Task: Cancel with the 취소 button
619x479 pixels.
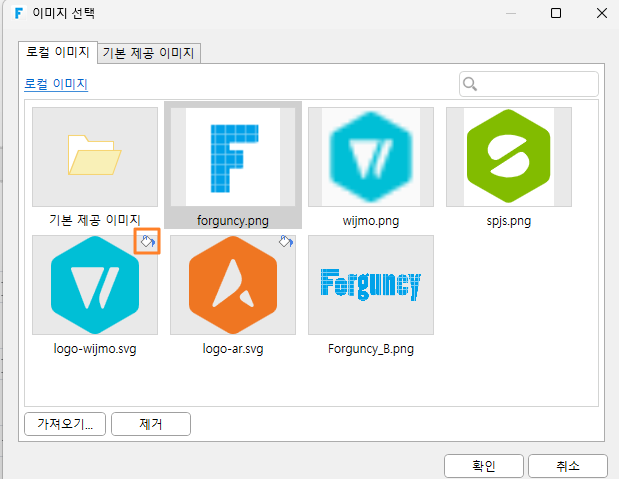Action: point(568,466)
